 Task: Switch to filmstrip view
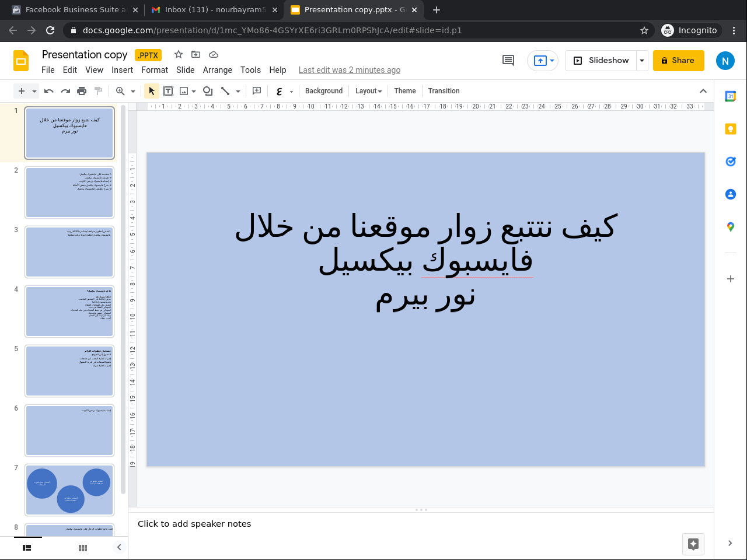coord(27,548)
